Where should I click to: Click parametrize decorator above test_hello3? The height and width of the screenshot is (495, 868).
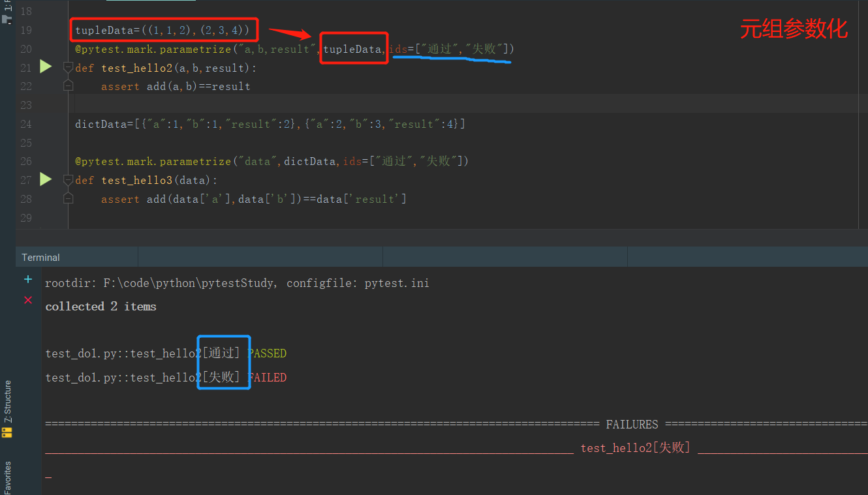pyautogui.click(x=271, y=161)
